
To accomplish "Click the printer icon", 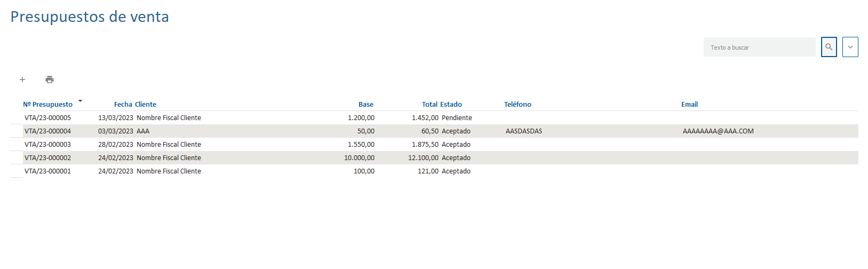I will [x=50, y=80].
